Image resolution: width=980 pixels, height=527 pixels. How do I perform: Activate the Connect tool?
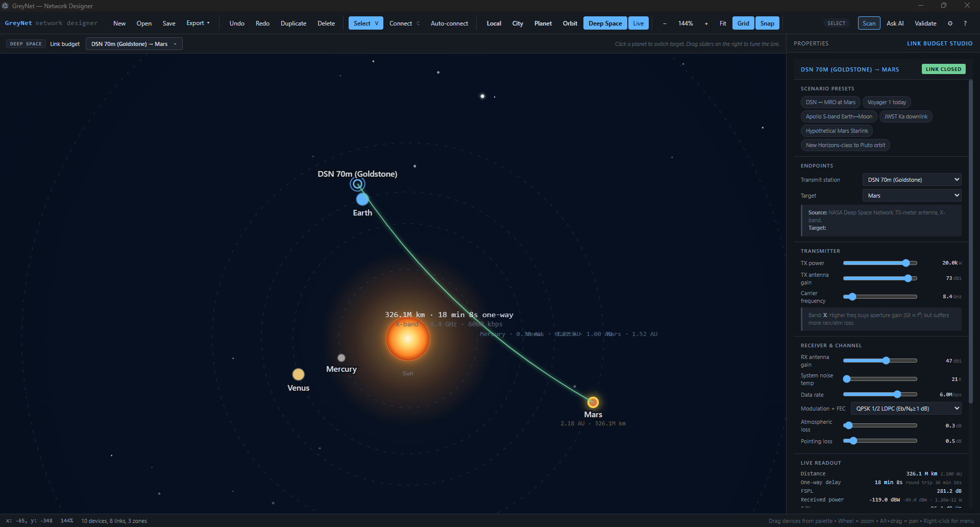pyautogui.click(x=404, y=23)
